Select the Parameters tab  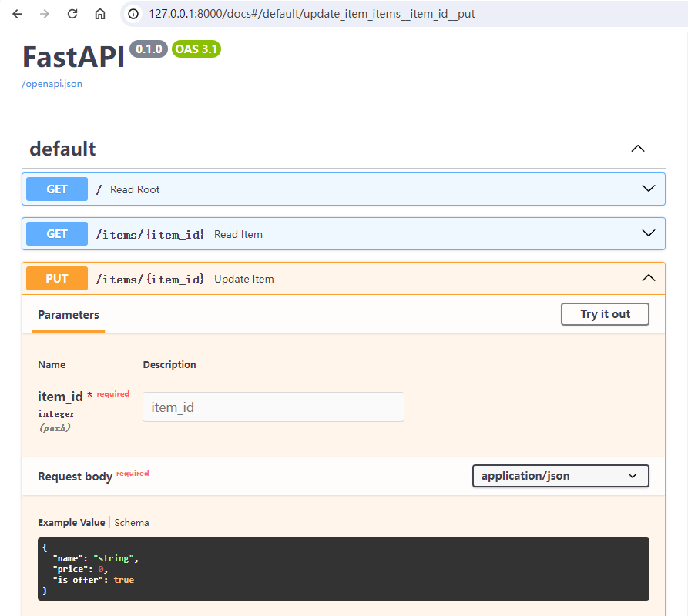(x=69, y=315)
